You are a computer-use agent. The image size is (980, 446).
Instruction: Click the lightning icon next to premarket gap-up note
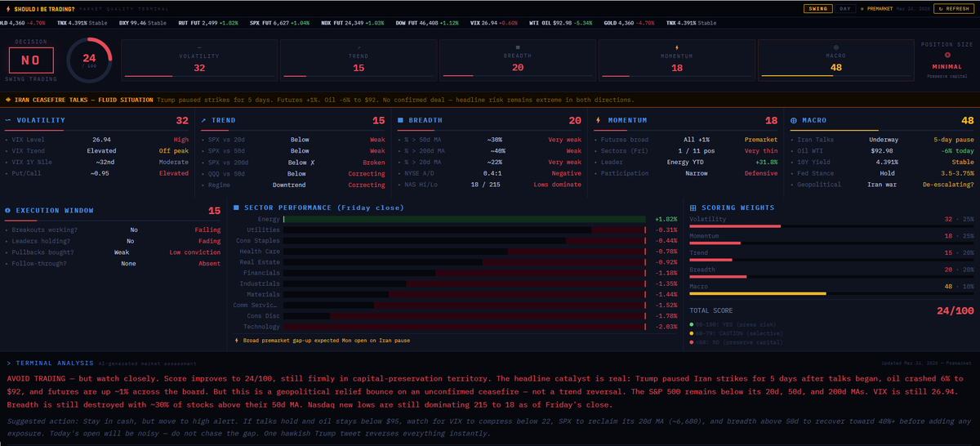[x=237, y=340]
